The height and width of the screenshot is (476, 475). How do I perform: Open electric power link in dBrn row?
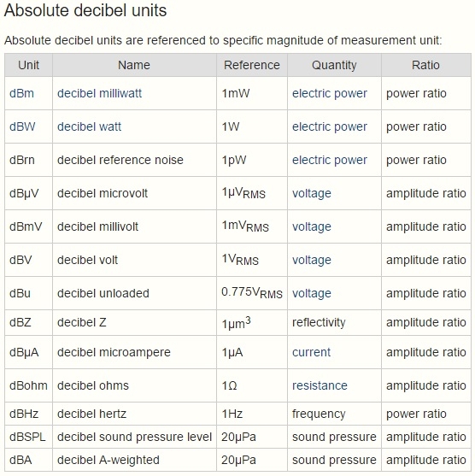pyautogui.click(x=330, y=161)
